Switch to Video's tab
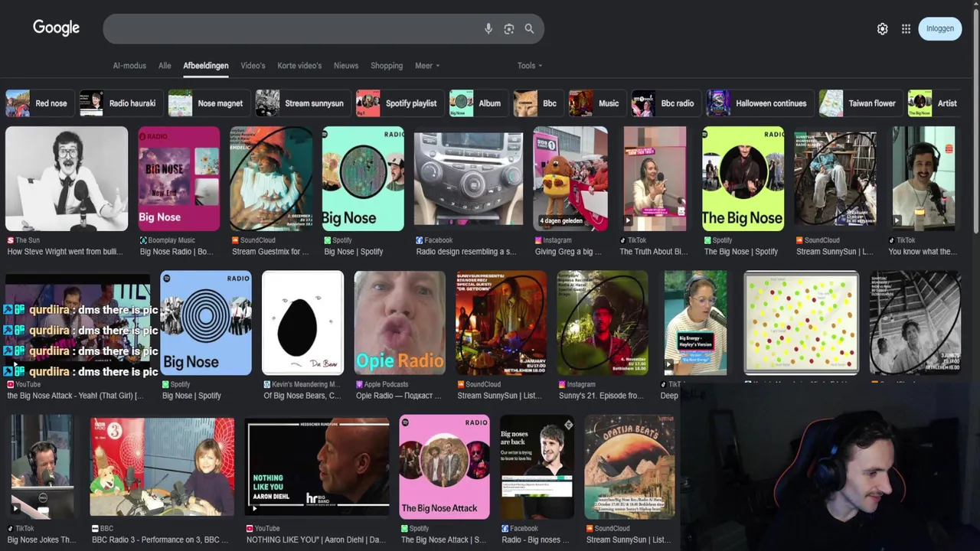Viewport: 980px width, 551px height. coord(253,66)
